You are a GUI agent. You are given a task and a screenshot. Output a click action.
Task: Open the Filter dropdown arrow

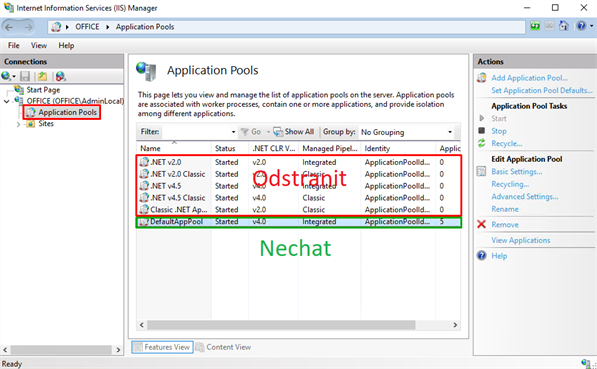[x=233, y=132]
